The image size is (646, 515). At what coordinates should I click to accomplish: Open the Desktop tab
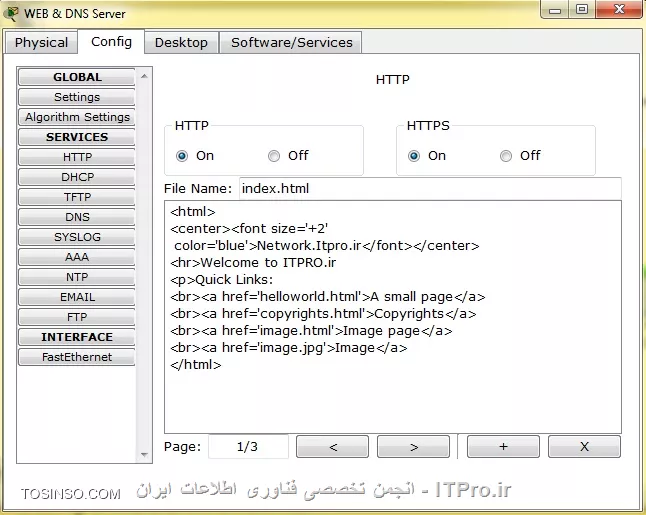[181, 42]
